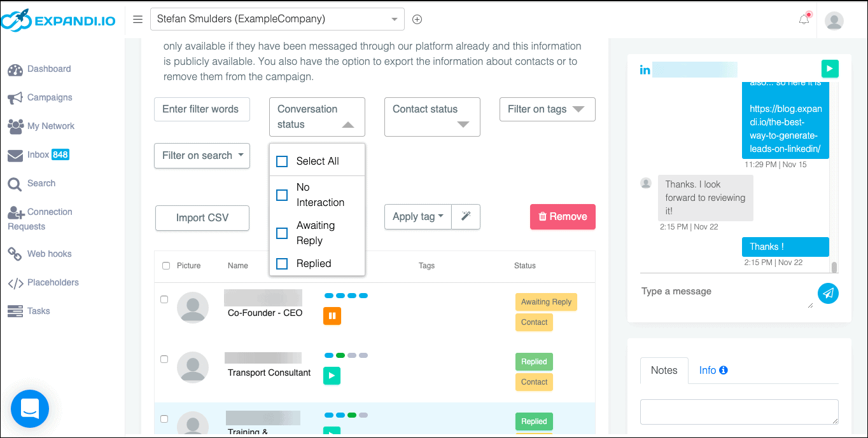Open the blog.expandi.io link in chat

(786, 129)
